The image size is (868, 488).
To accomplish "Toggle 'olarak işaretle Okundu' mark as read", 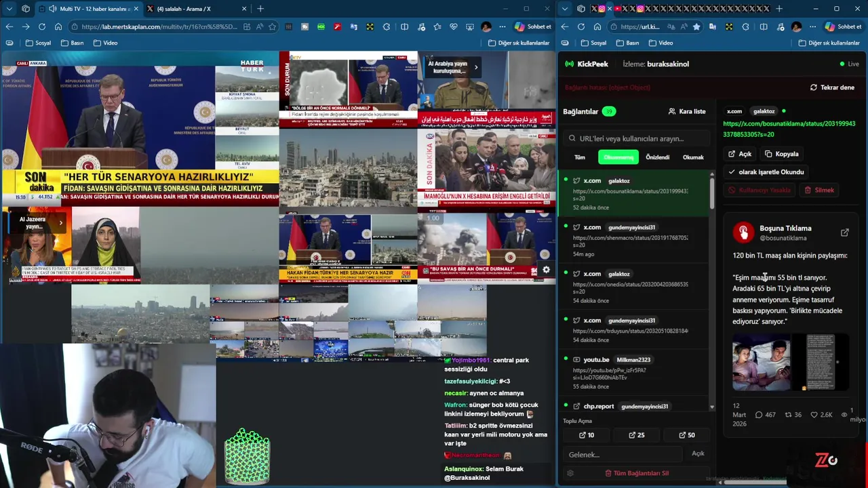I will 766,172.
